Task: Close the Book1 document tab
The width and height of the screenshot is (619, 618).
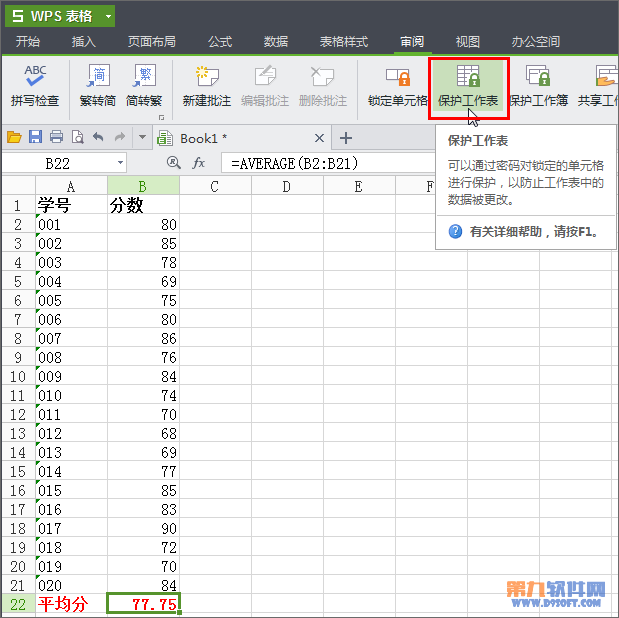Action: click(x=319, y=138)
